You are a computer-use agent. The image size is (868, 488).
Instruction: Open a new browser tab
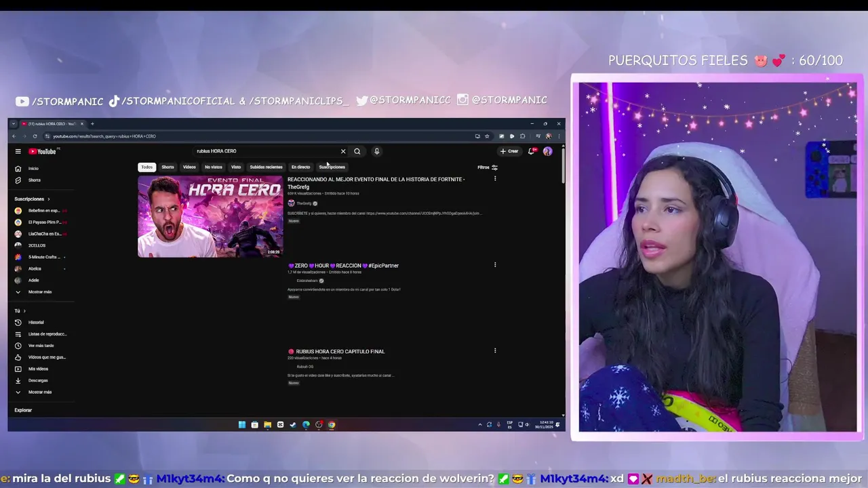click(x=92, y=124)
